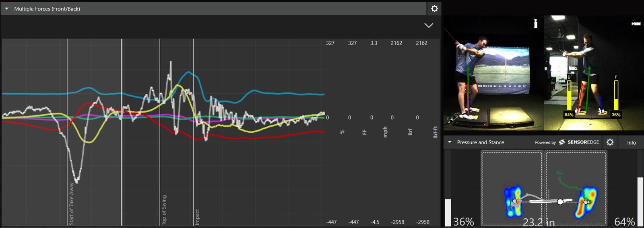Click the left foot pressure heatmap
The image size is (644, 228).
click(513, 201)
